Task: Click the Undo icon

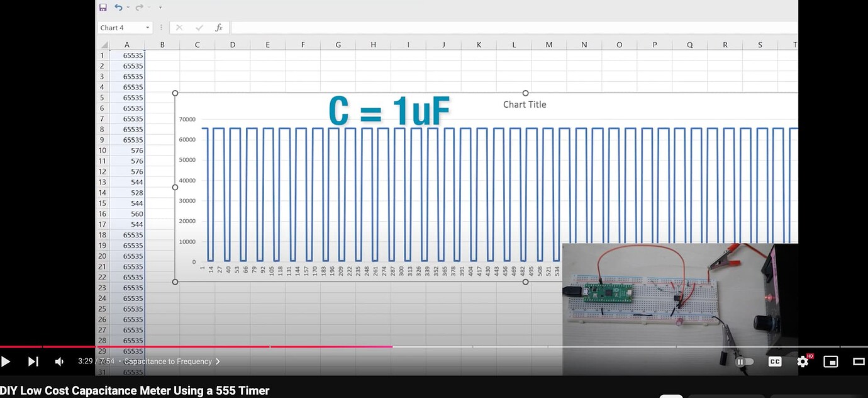Action: coord(120,7)
